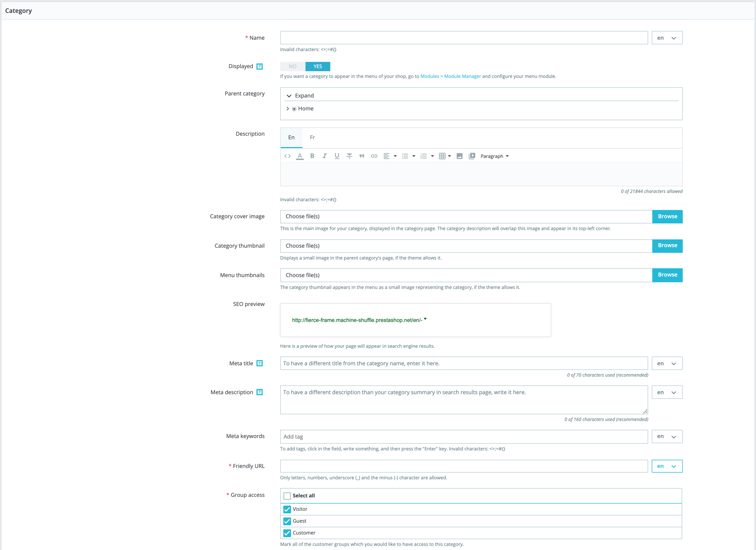756x550 pixels.
Task: Open the Paragraph format dropdown
Action: 494,156
